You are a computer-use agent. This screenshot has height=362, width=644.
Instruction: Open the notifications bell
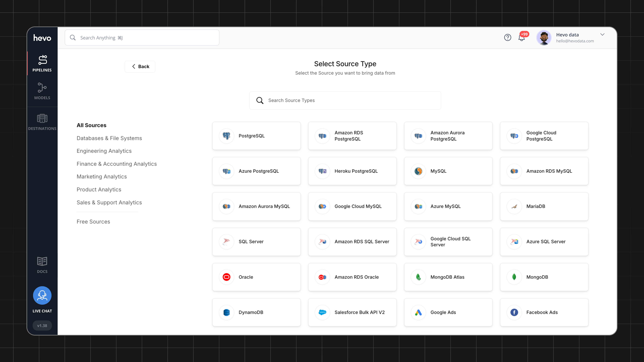(x=522, y=38)
